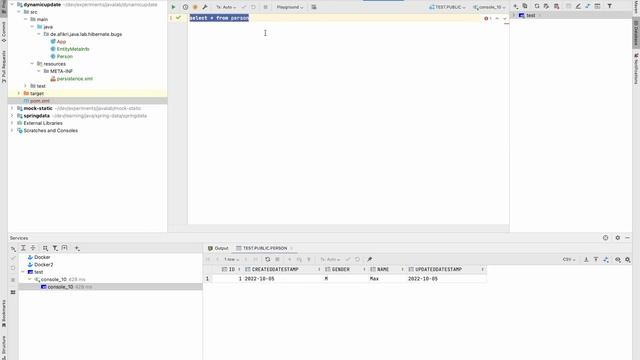Viewport: 640px width, 360px height.
Task: Collapse the resources folder
Action: pos(32,64)
